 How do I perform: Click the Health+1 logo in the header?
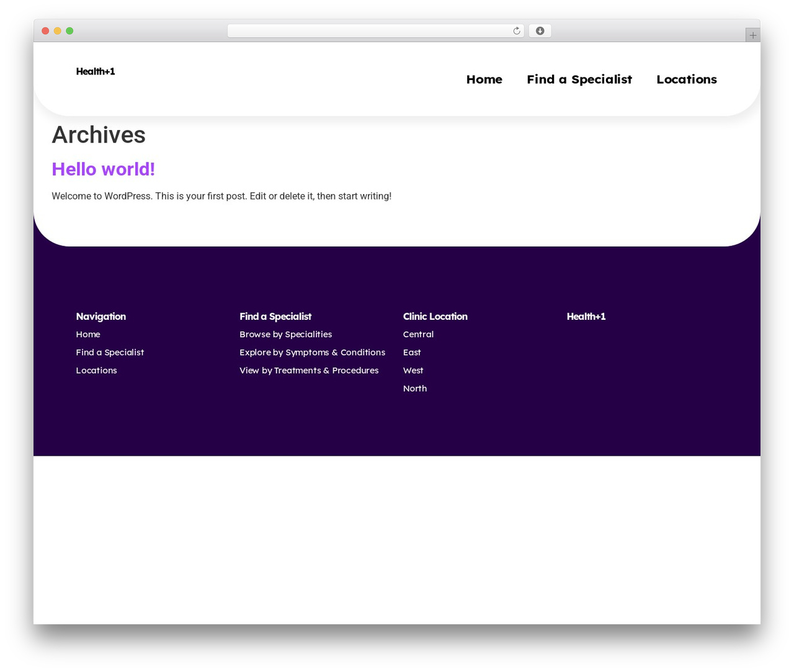pos(96,71)
